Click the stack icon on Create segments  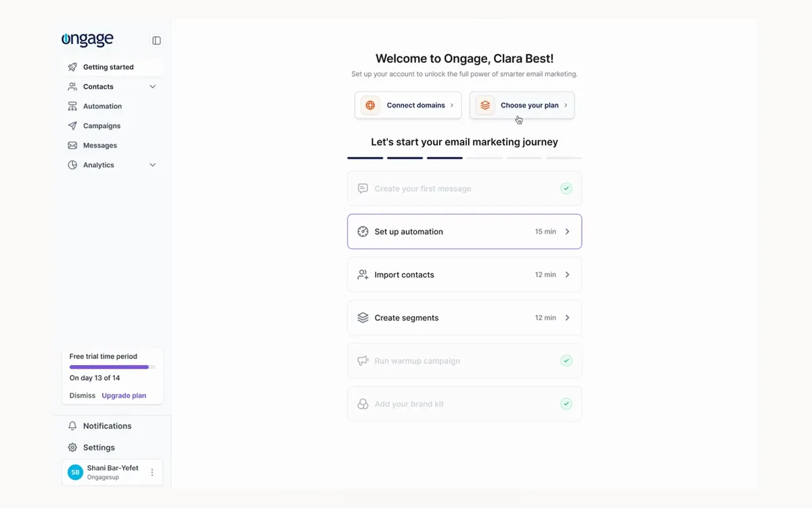click(363, 318)
